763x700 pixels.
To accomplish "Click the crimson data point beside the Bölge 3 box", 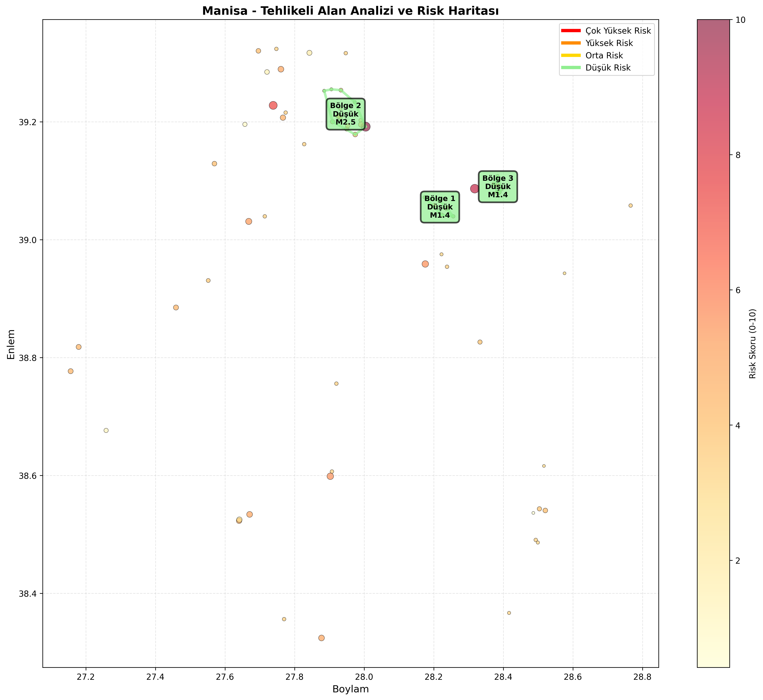I will point(474,189).
